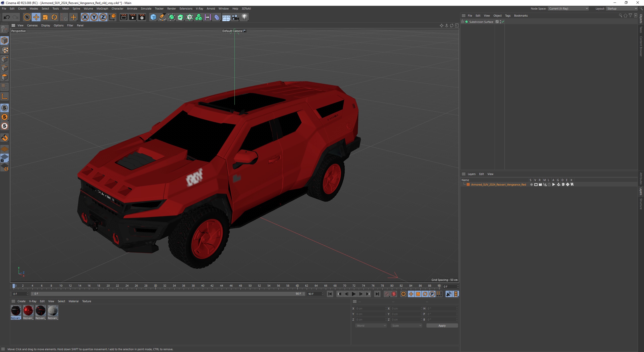Click the Coordinate System icon
This screenshot has width=644, height=352.
pyautogui.click(x=113, y=17)
